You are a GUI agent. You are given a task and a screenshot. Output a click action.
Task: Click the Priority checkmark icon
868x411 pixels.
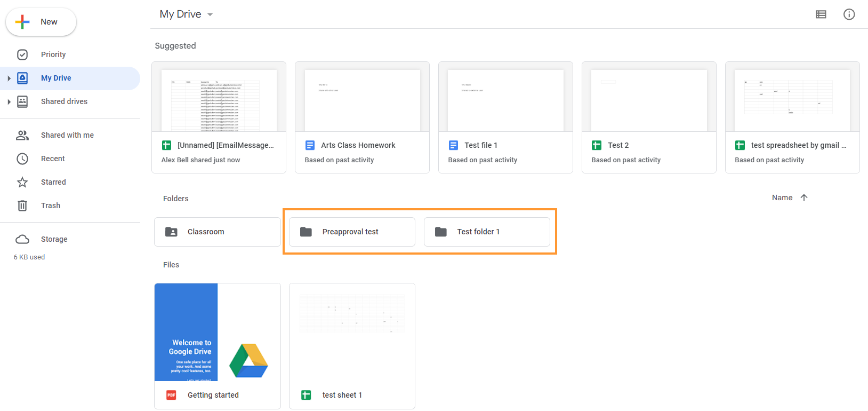pyautogui.click(x=22, y=54)
